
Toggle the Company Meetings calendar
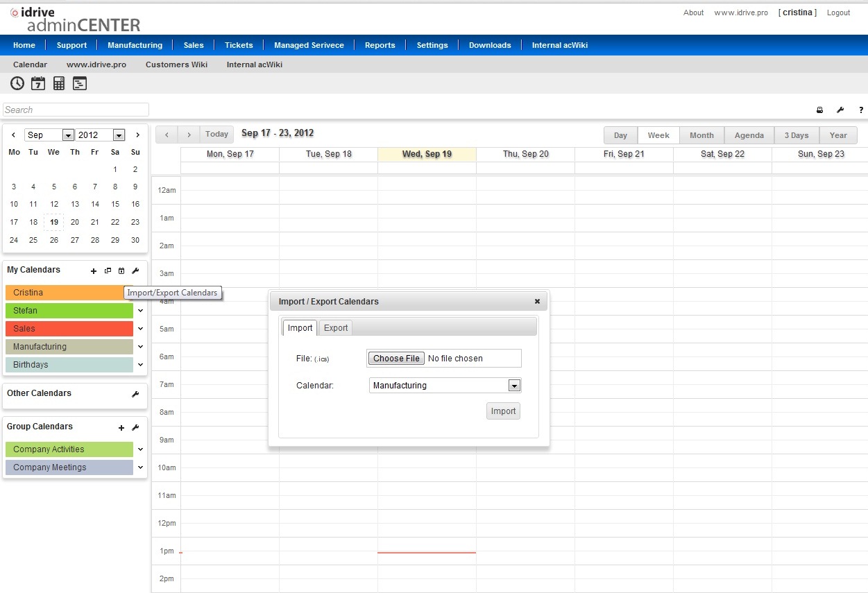(x=69, y=467)
